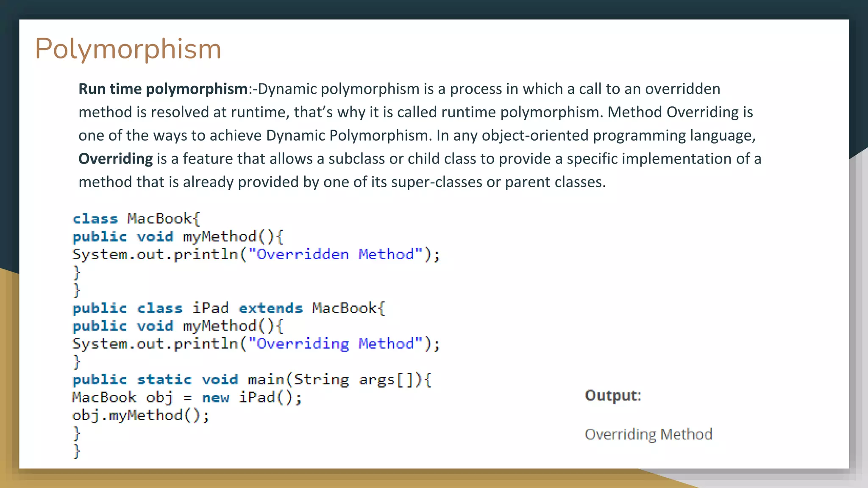The width and height of the screenshot is (868, 488).
Task: Click the output text 'Overriding Method'
Action: 648,434
